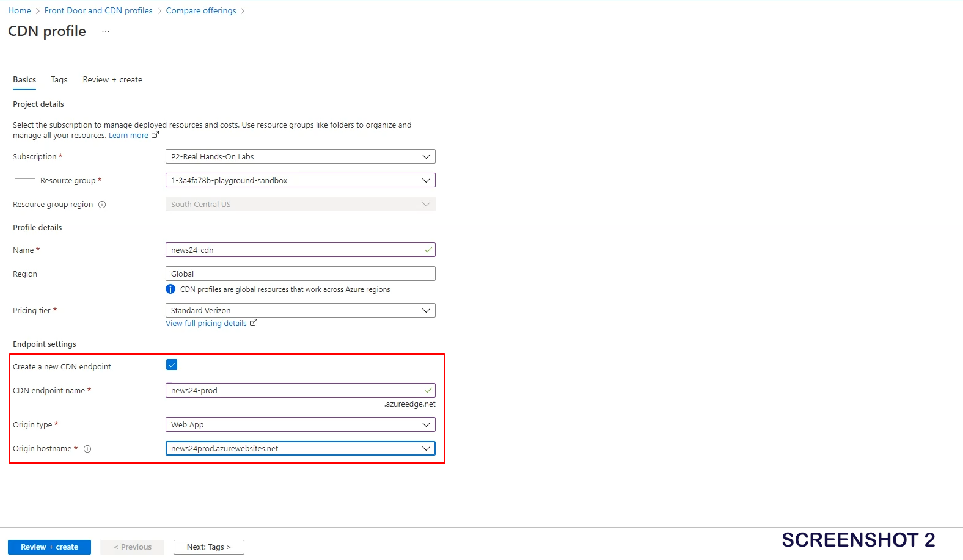This screenshot has height=560, width=963.
Task: Expand the Origin type dropdown
Action: tap(300, 424)
